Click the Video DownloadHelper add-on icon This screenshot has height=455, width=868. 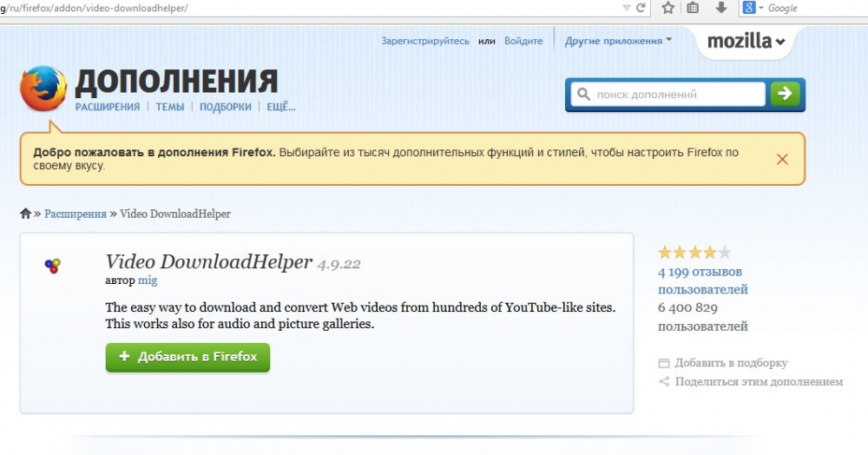(x=52, y=266)
